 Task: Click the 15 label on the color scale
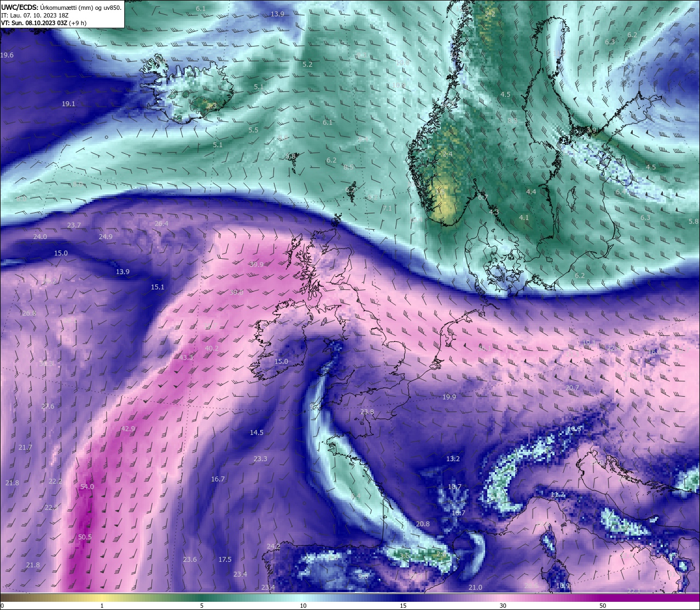tap(403, 606)
